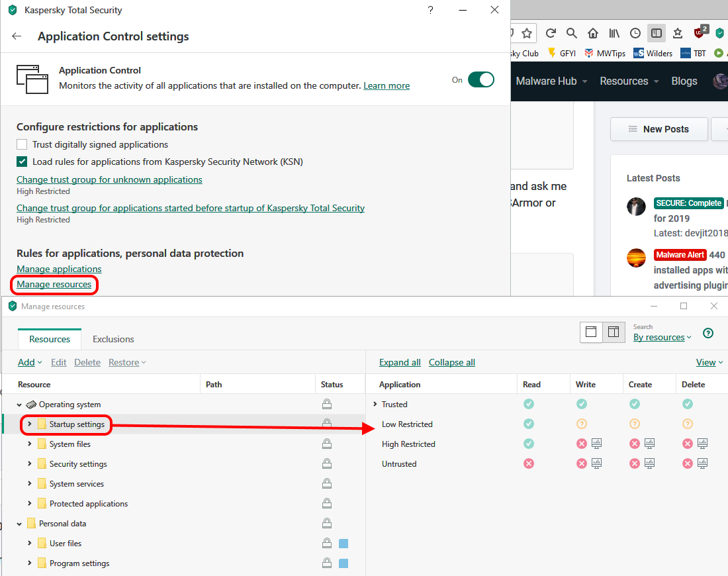
Task: Turn off the Application Control switch
Action: coord(481,79)
